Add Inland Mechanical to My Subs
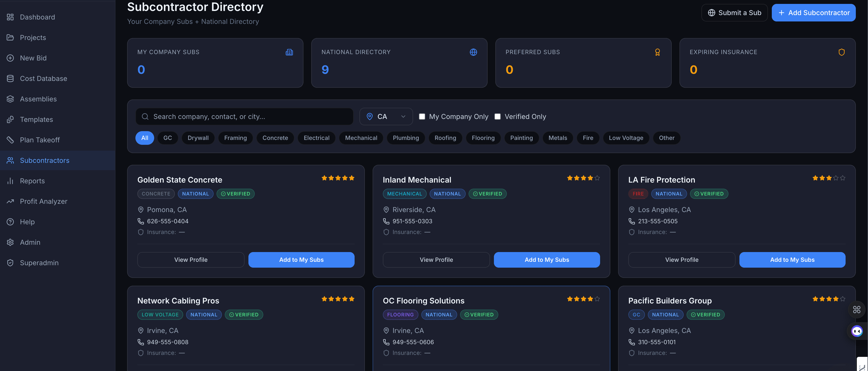The width and height of the screenshot is (868, 371). [x=547, y=260]
